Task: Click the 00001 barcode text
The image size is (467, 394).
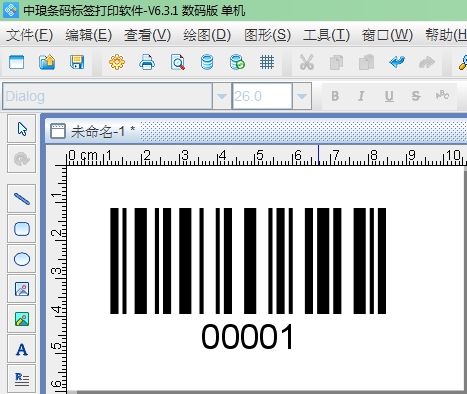Action: click(x=247, y=336)
